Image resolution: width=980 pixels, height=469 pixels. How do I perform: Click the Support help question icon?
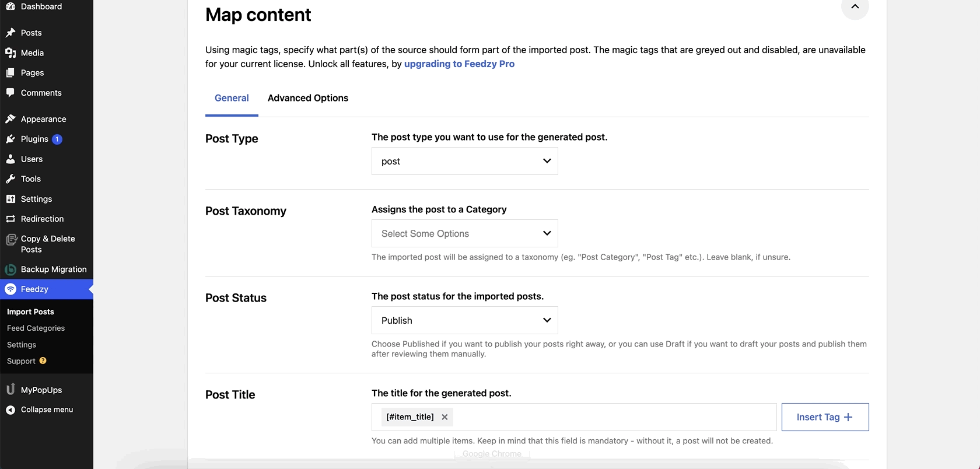tap(43, 360)
